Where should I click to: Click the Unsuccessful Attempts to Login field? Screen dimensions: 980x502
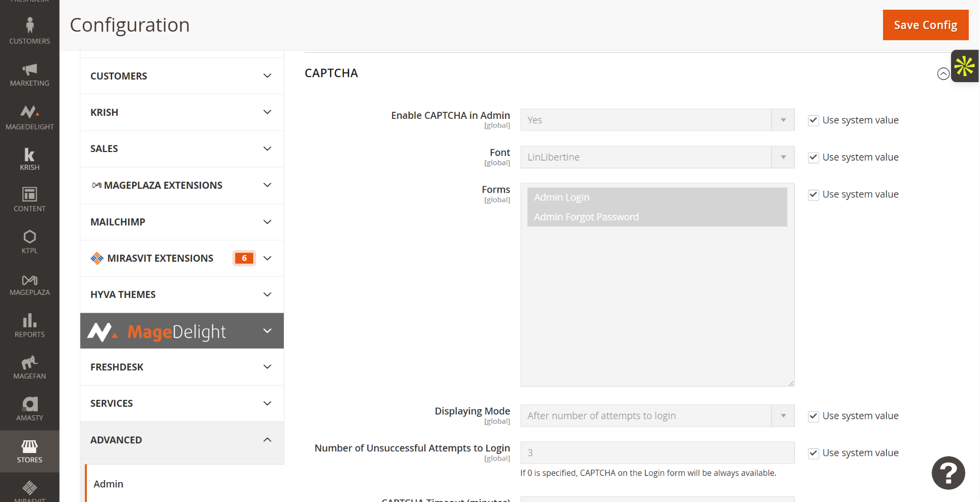[657, 453]
